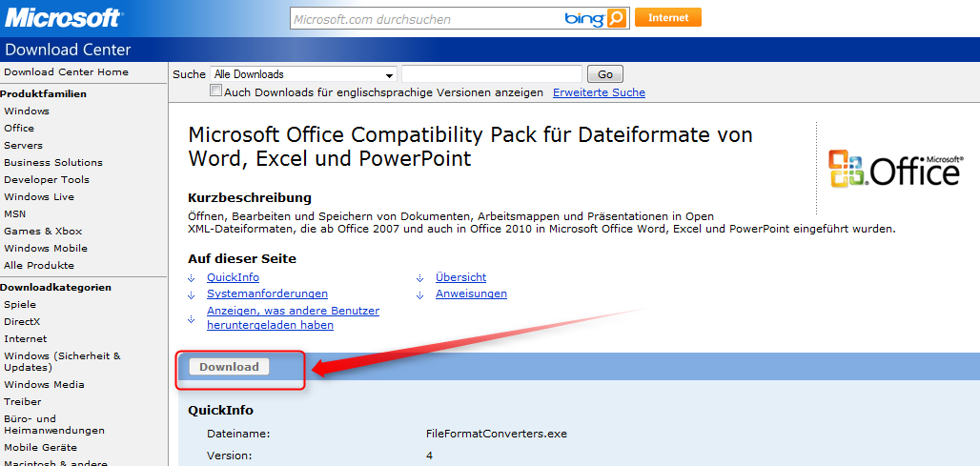The image size is (980, 466).
Task: Select Developer Tools in the sidebar
Action: pyautogui.click(x=47, y=180)
